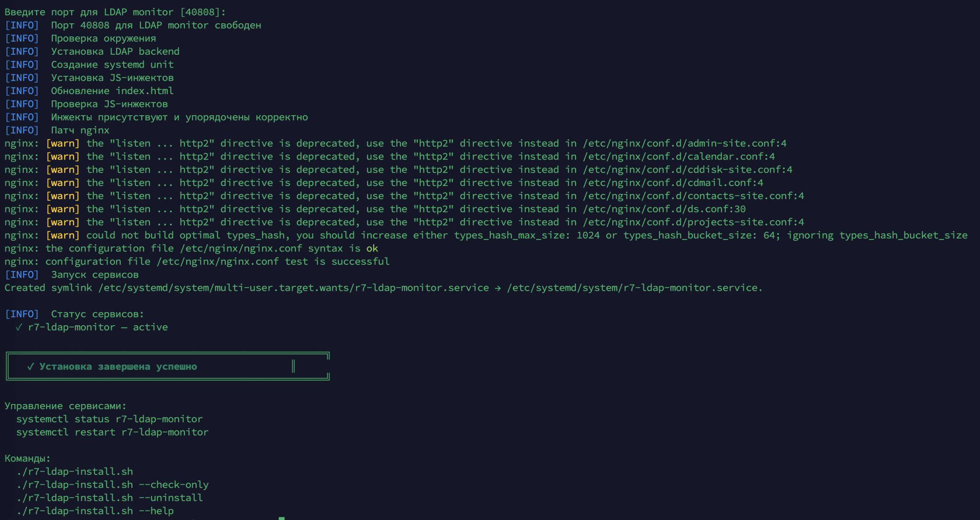Click the [INFO] tag on Статус сервисов line
Image resolution: width=980 pixels, height=520 pixels.
click(x=22, y=314)
